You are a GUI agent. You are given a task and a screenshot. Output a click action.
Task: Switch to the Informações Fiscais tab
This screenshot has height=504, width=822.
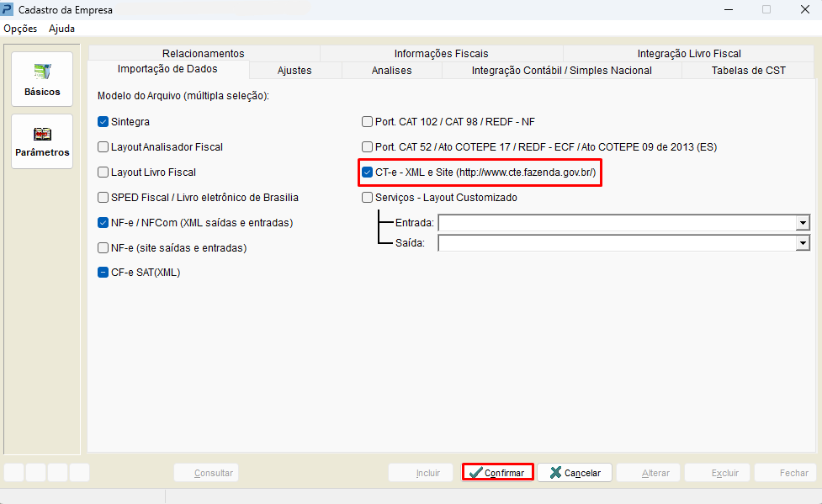click(442, 54)
